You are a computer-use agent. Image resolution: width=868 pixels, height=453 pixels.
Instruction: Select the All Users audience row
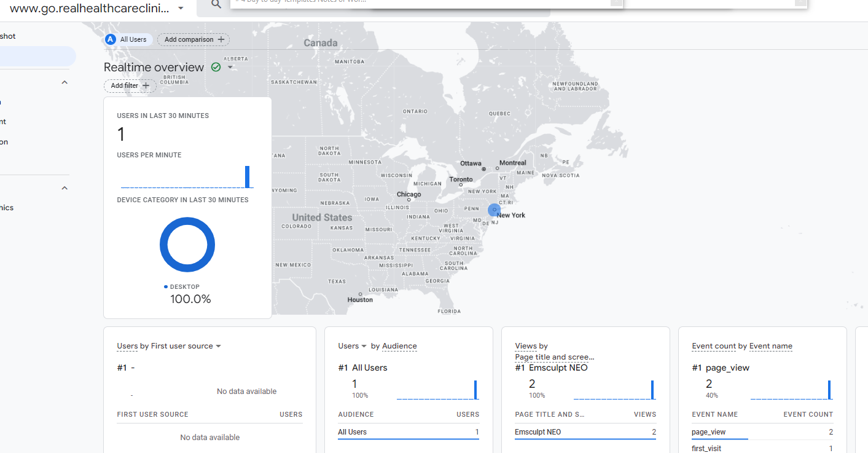[409, 432]
